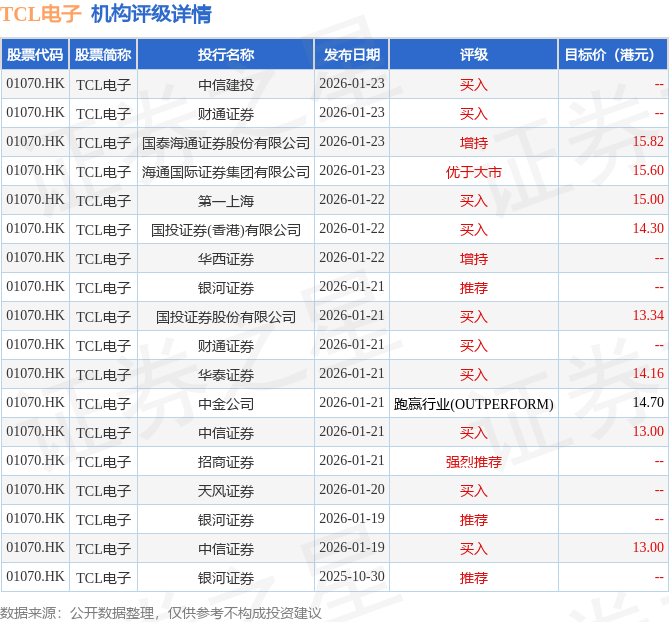Click 买入 rating in 天风证券 row
Viewport: 669px width, 622px height.
pyautogui.click(x=474, y=491)
